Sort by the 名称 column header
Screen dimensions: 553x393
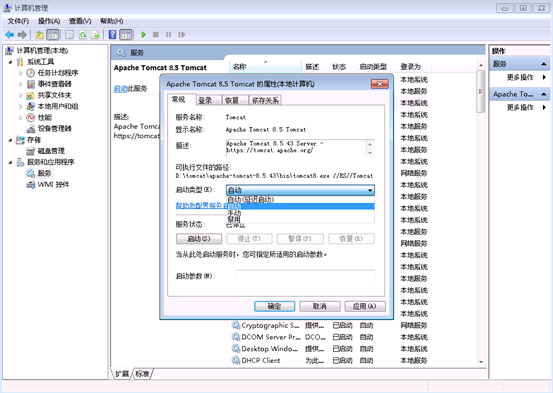266,66
